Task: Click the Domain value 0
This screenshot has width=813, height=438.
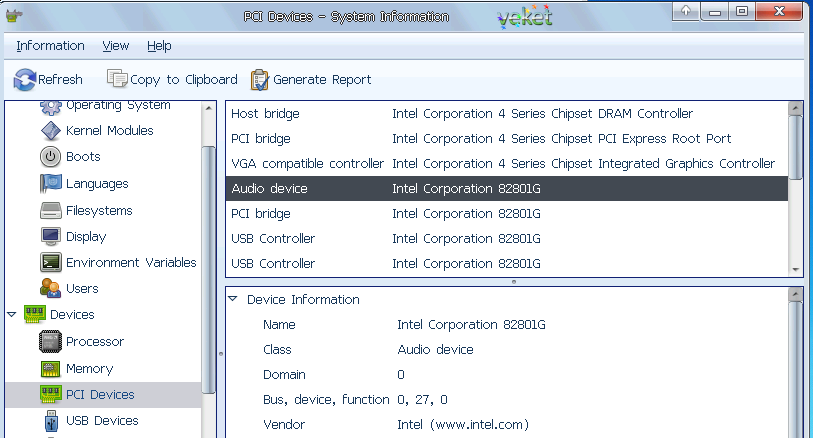Action: pos(401,374)
